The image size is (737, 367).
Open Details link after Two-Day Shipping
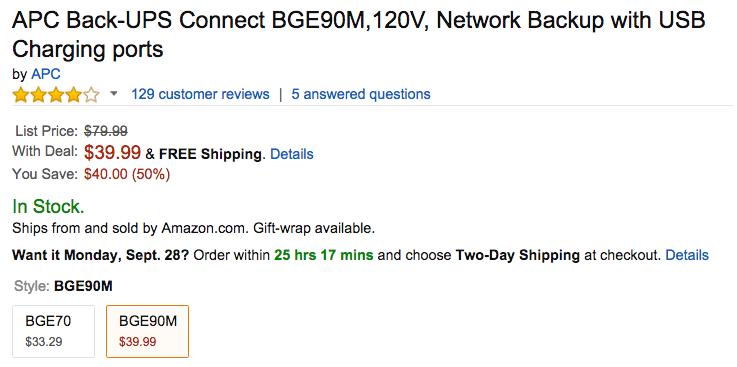tap(687, 255)
